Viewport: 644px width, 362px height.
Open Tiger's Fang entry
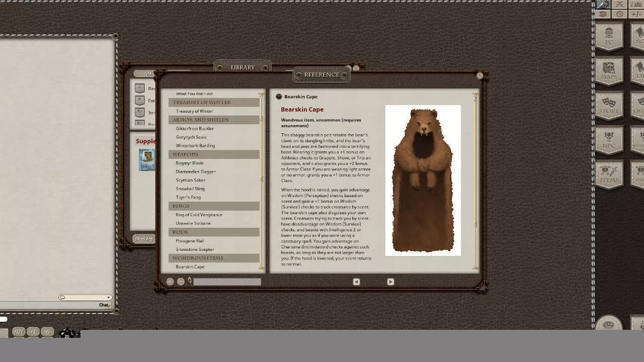(188, 197)
